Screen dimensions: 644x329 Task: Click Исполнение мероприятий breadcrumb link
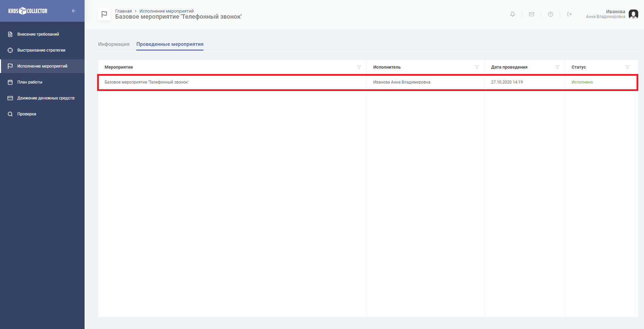point(166,11)
